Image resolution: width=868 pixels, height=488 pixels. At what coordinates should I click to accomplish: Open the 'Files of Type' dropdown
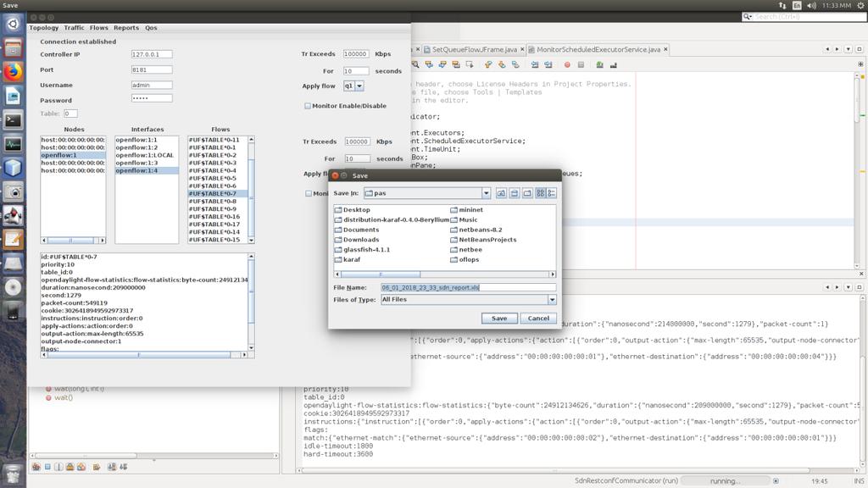click(552, 299)
